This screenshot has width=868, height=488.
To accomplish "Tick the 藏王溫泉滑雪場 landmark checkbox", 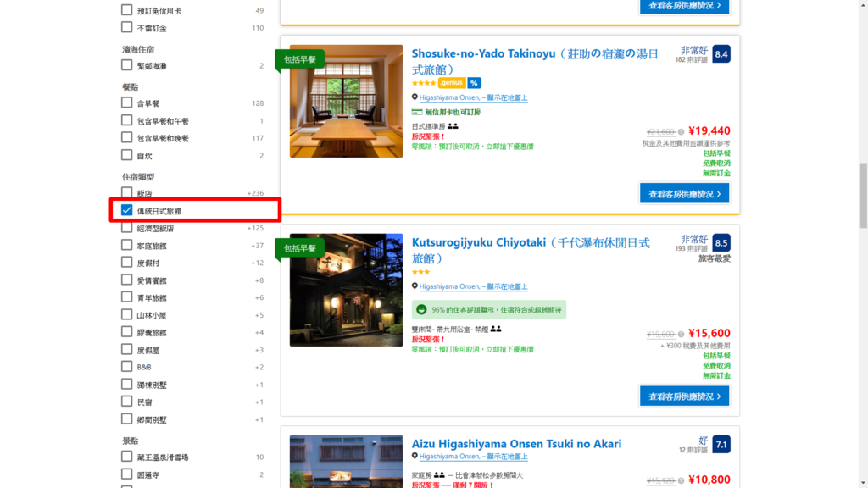I will [127, 457].
